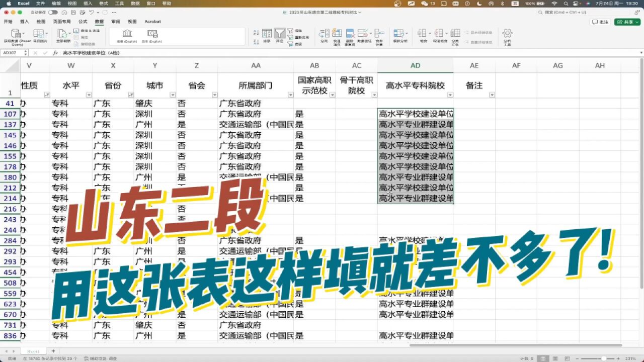The height and width of the screenshot is (362, 644).
Task: Open filter dropdown for 高水平专科院校 column
Action: click(x=450, y=95)
